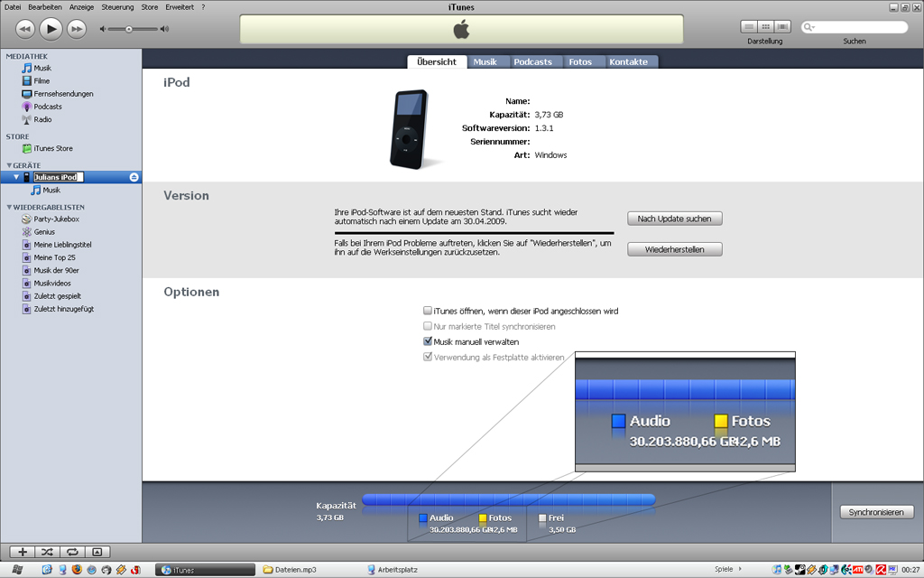Open the search magnifier dropdown
Screen dimensions: 924x578
click(809, 27)
